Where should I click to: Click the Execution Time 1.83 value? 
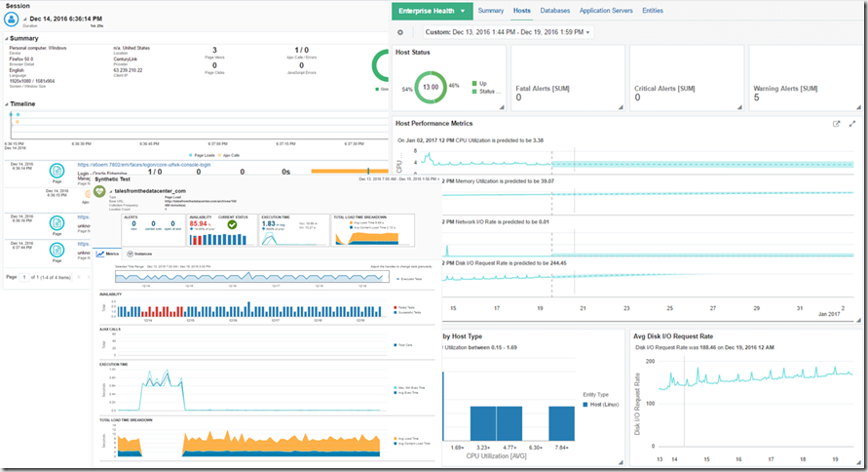click(269, 224)
